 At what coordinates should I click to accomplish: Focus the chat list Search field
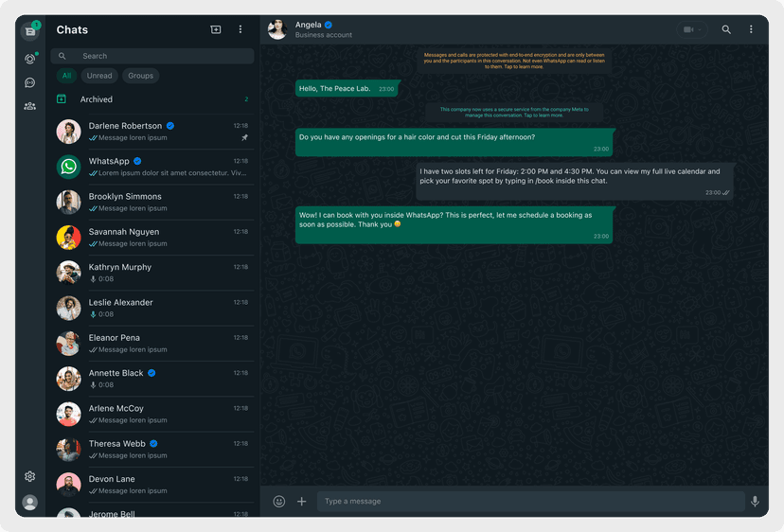tap(152, 56)
